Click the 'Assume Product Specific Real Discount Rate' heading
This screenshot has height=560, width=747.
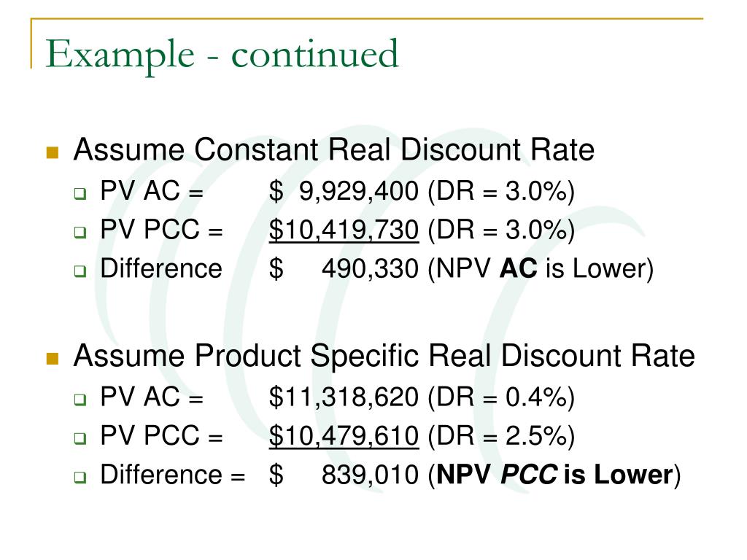[x=384, y=357]
